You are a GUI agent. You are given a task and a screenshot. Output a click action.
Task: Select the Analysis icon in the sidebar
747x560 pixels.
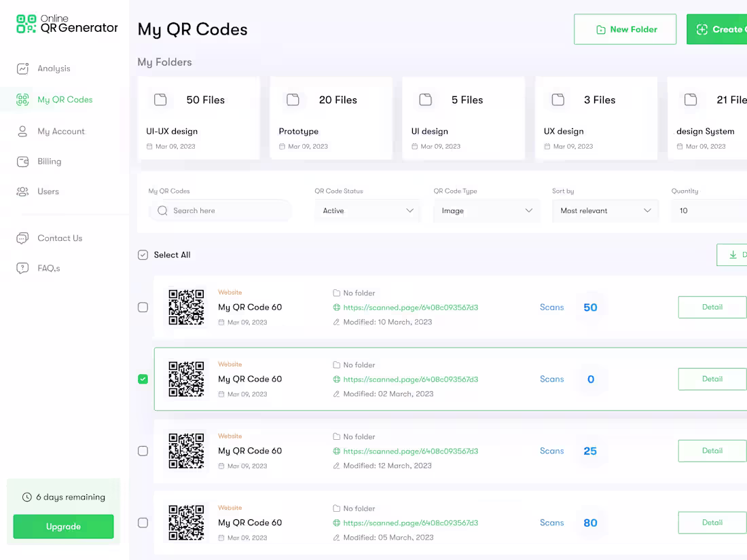(22, 68)
